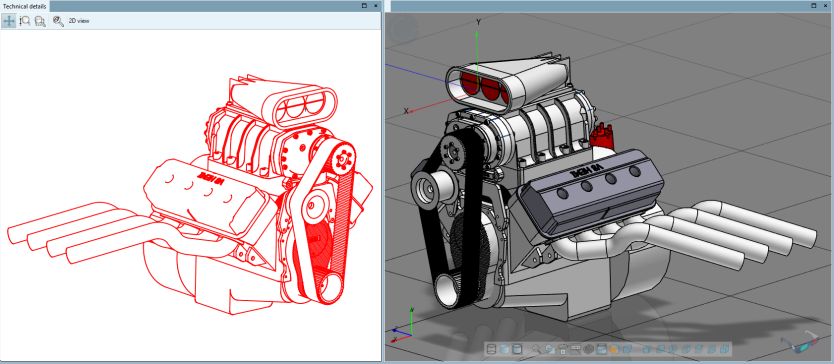The width and height of the screenshot is (834, 364).
Task: Click the zoom fit all magnifier icon
Action: pos(58,21)
